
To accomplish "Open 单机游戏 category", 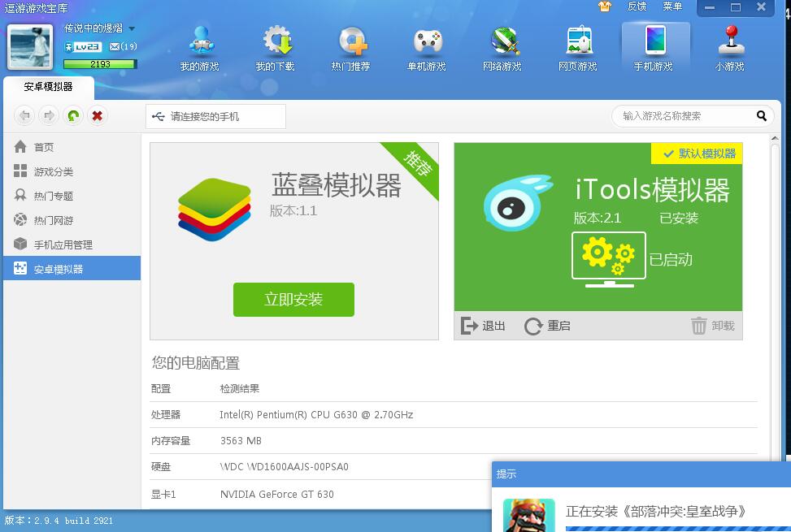I will pyautogui.click(x=426, y=50).
